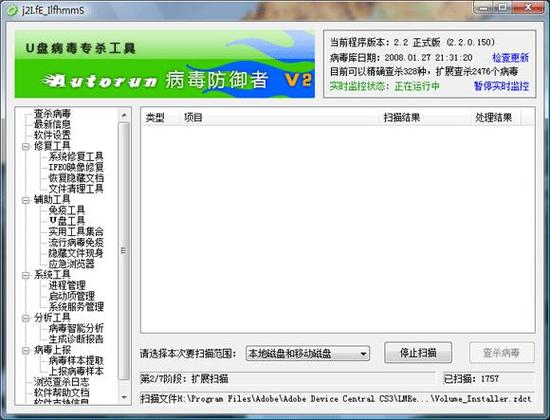Viewport: 550px width, 420px height.
Task: Open IFEO映像修复 tool
Action: [76, 167]
